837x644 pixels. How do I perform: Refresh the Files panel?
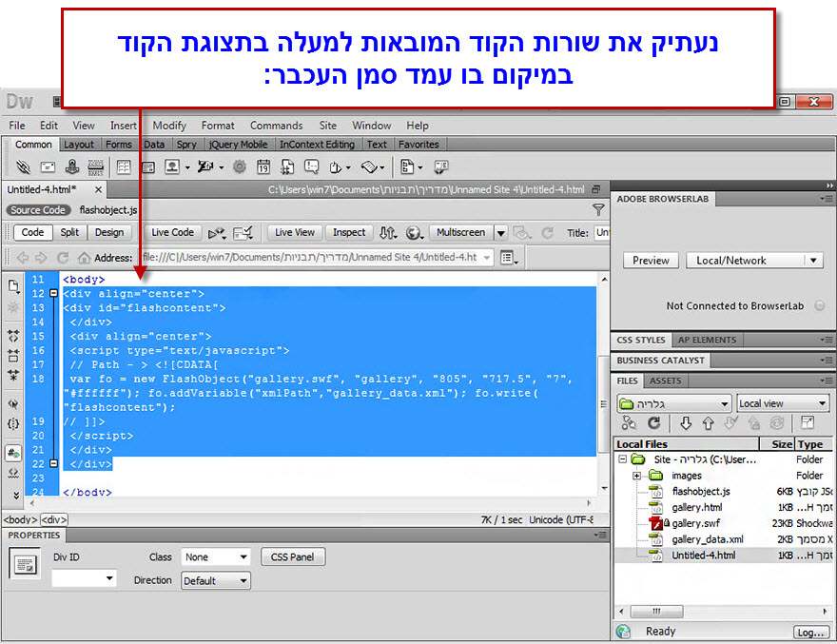click(x=654, y=423)
